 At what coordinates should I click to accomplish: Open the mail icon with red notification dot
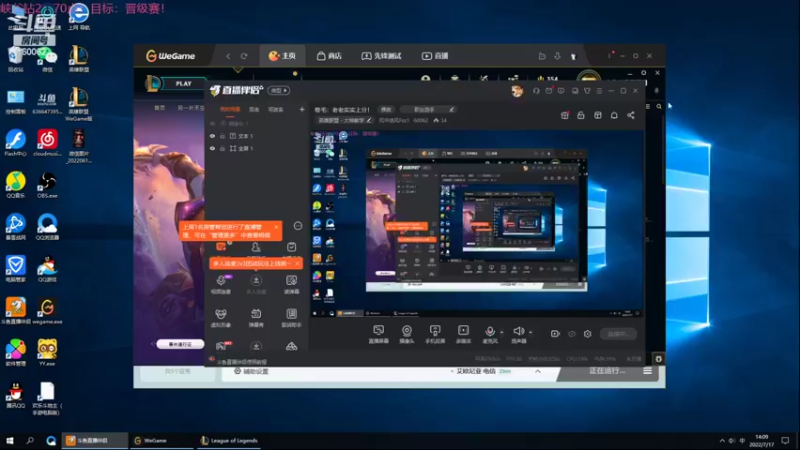(x=549, y=91)
